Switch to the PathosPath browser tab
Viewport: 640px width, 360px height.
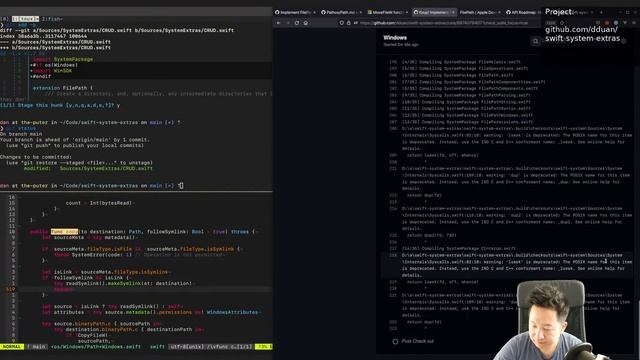(x=339, y=12)
